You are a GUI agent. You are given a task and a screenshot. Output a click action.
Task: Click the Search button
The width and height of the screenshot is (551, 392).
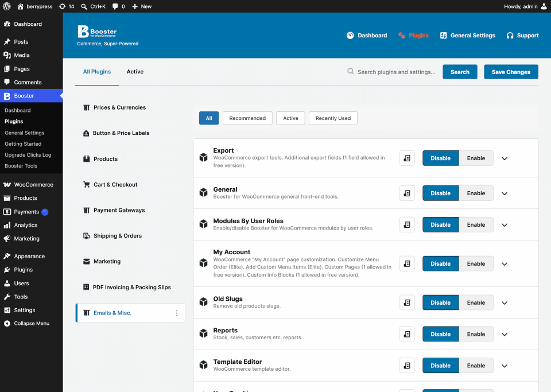460,72
